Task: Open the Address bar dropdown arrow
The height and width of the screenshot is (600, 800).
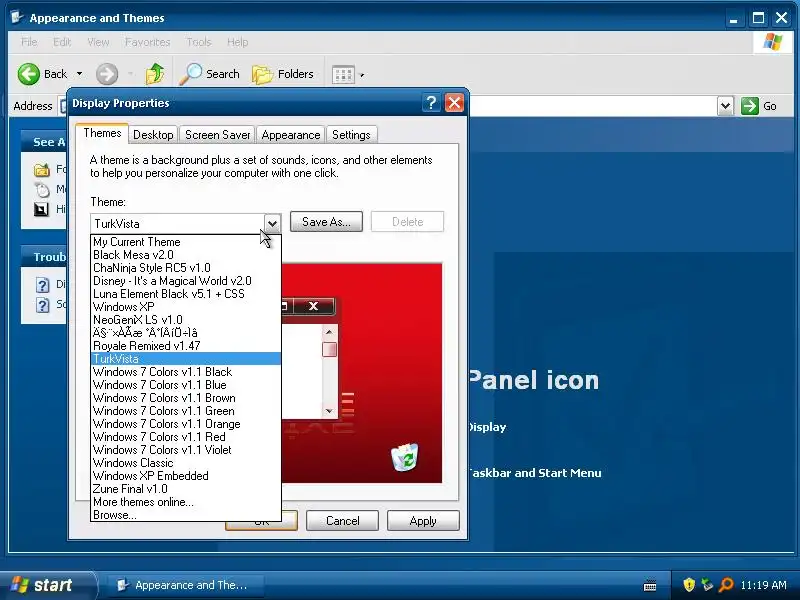Action: tap(726, 106)
